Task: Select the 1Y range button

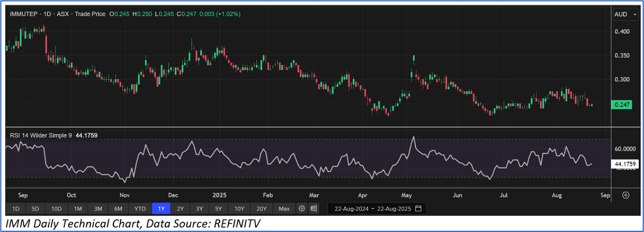Action: (x=160, y=208)
